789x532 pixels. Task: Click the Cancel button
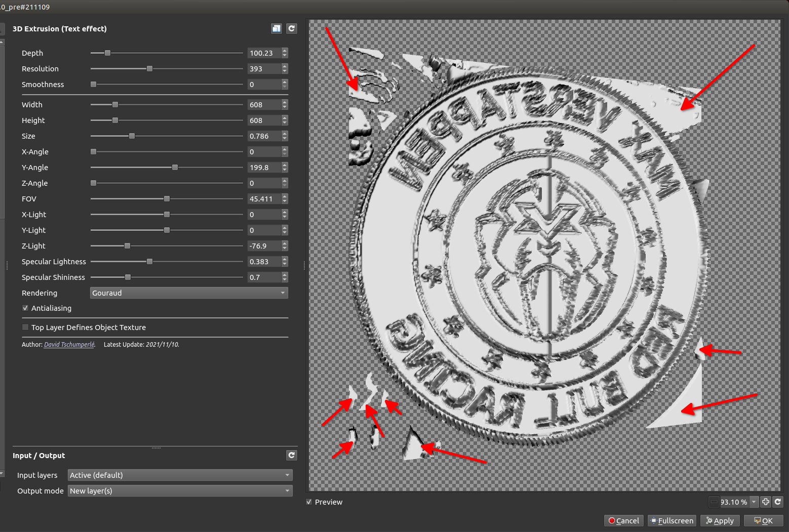pyautogui.click(x=624, y=521)
